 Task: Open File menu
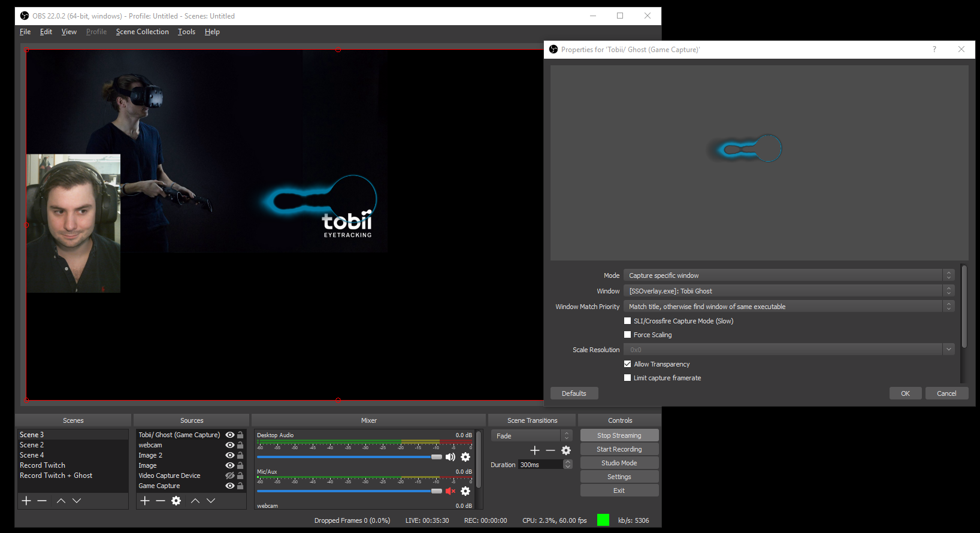[x=25, y=32]
